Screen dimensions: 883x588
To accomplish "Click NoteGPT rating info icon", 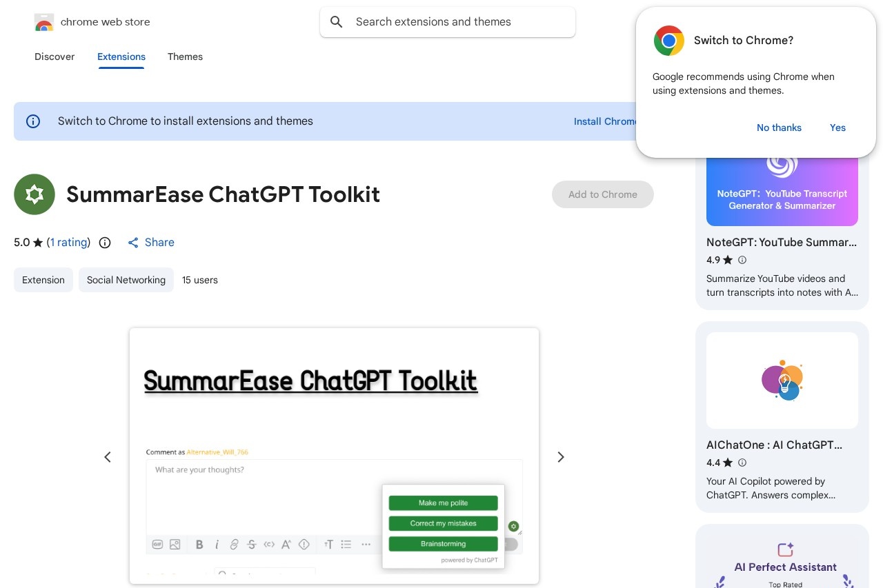I will [742, 260].
